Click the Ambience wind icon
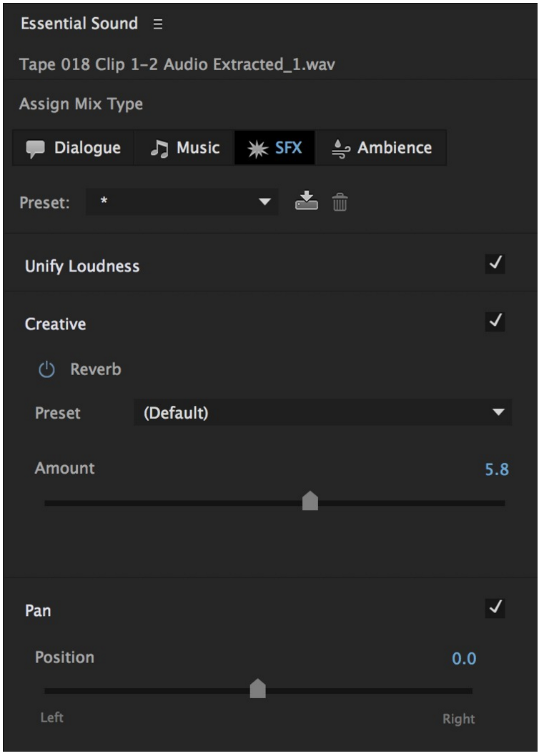 pyautogui.click(x=340, y=148)
